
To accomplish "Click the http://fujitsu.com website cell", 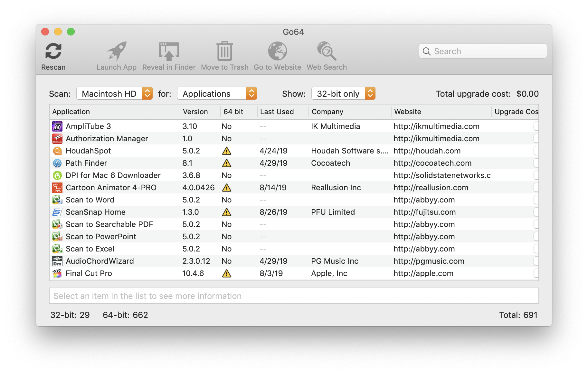I will coord(424,212).
